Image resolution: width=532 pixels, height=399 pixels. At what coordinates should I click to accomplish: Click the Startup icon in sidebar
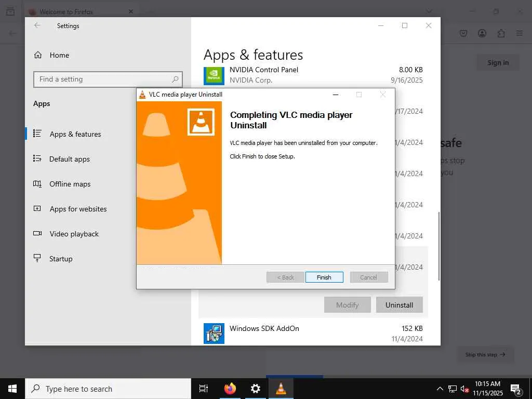[37, 258]
